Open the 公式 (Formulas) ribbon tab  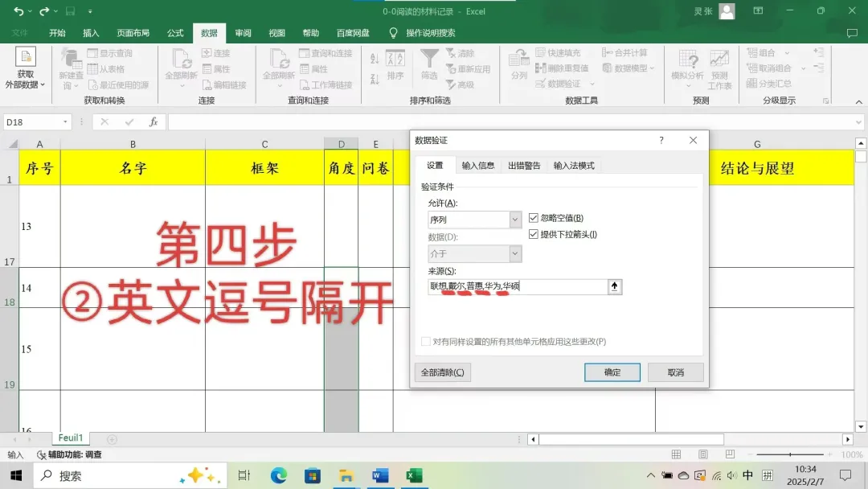click(175, 33)
